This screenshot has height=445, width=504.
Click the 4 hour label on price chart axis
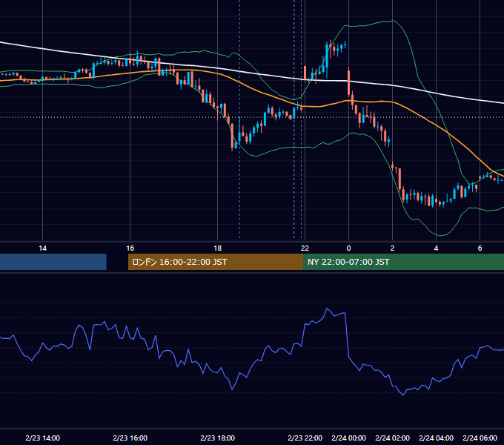coord(436,248)
